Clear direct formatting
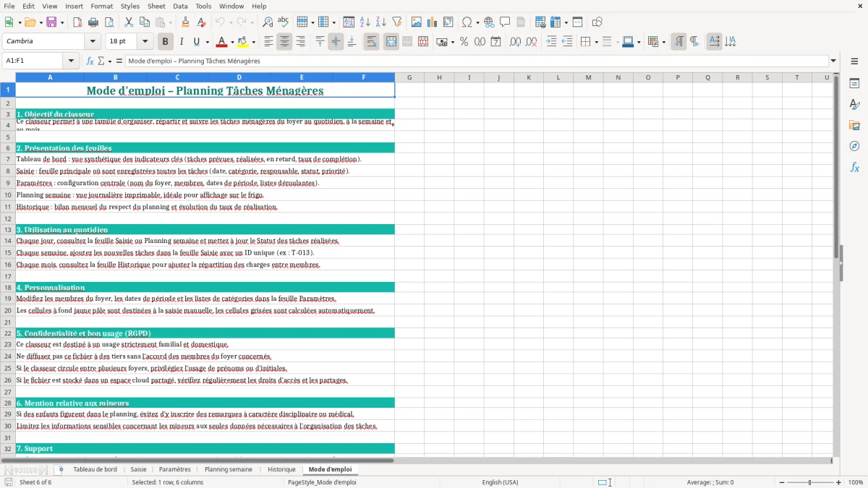 201,22
